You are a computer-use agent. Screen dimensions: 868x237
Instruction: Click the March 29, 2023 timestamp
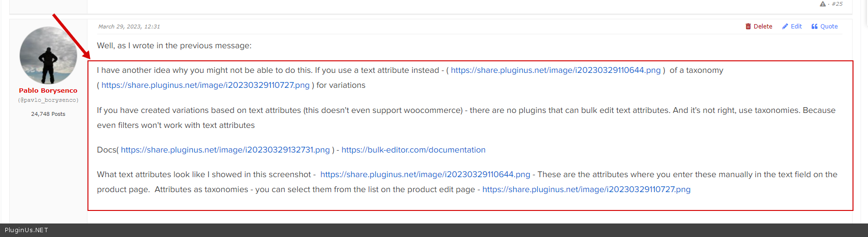point(129,27)
